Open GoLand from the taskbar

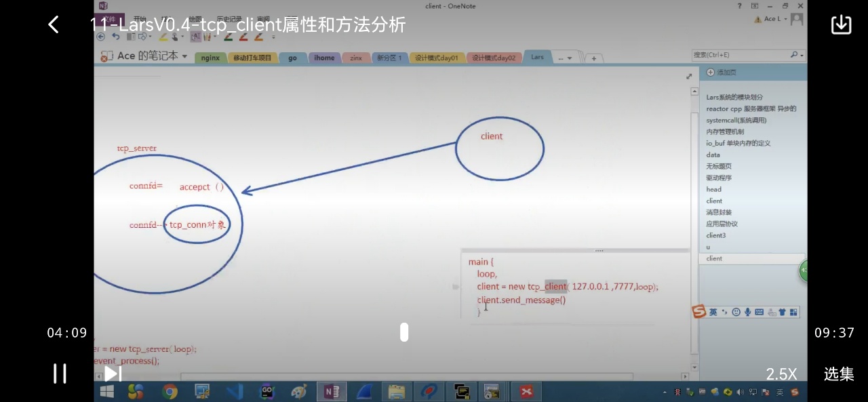267,391
